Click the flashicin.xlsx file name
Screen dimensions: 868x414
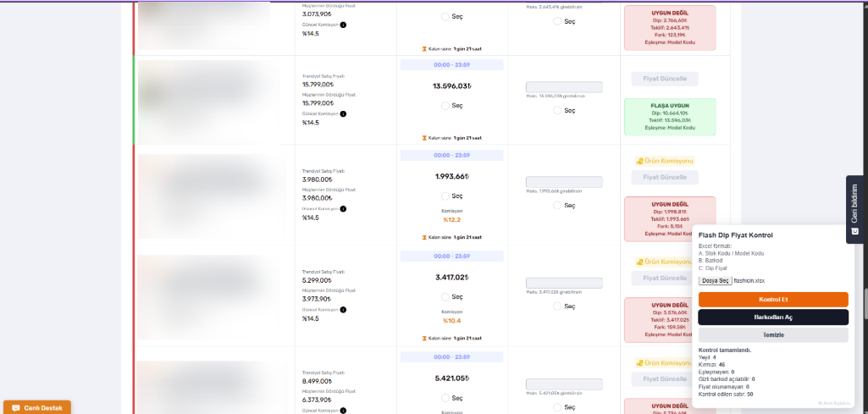(x=749, y=280)
